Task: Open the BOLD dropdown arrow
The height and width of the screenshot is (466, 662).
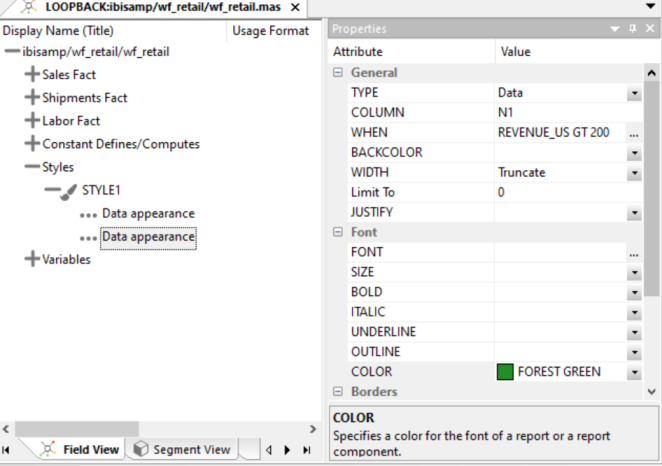Action: coord(634,292)
